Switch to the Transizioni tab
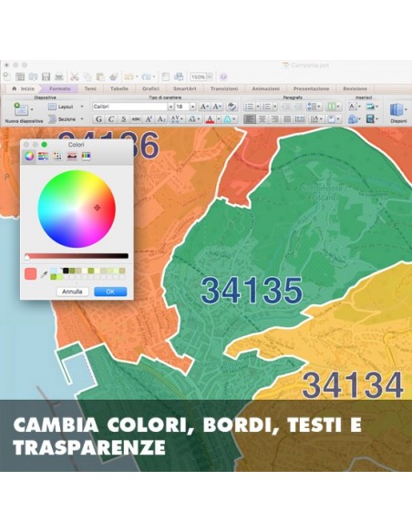 224,88
